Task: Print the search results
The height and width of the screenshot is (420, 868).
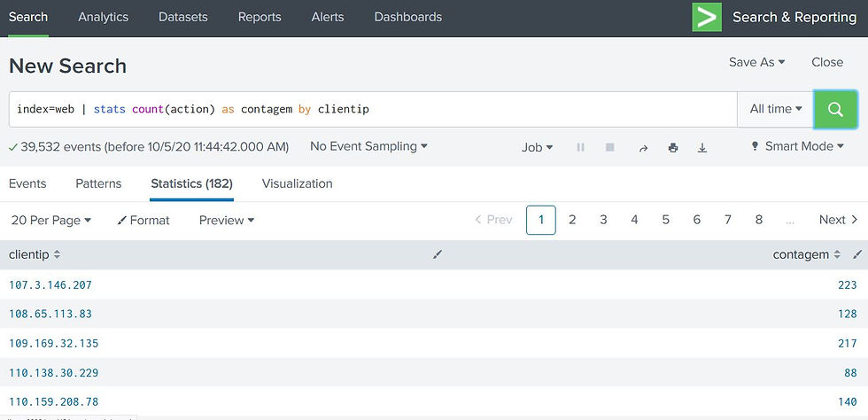Action: click(673, 148)
